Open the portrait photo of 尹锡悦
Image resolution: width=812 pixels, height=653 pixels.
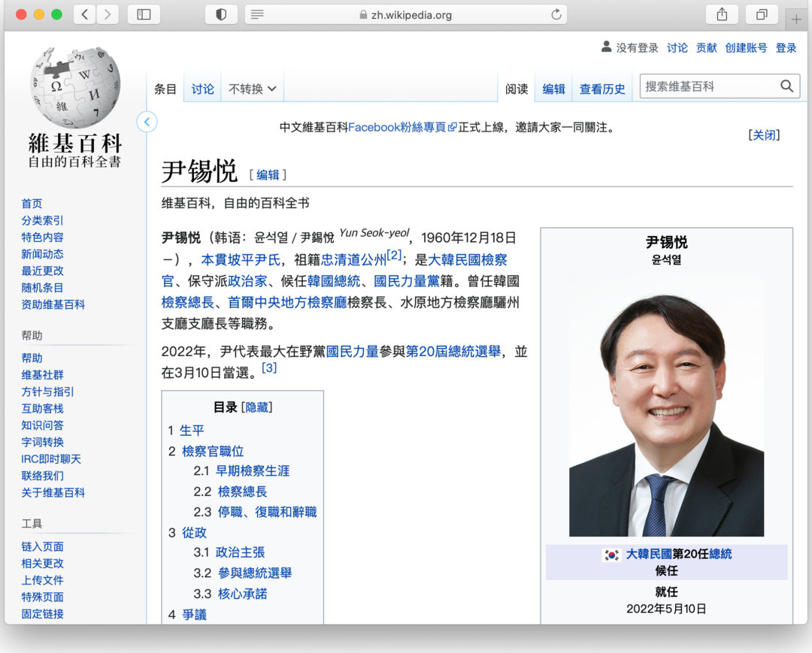pyautogui.click(x=666, y=406)
